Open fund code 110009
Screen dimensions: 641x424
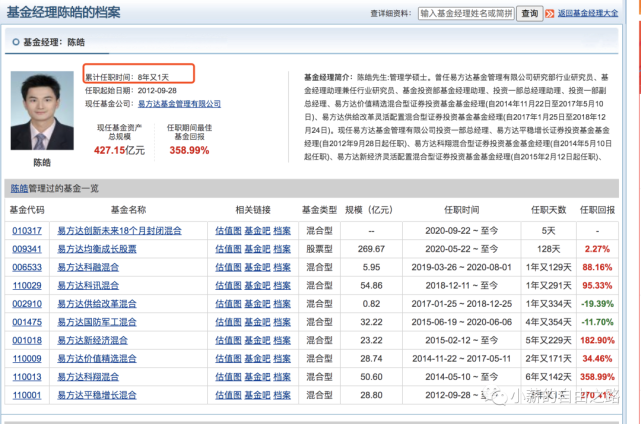[x=27, y=359]
